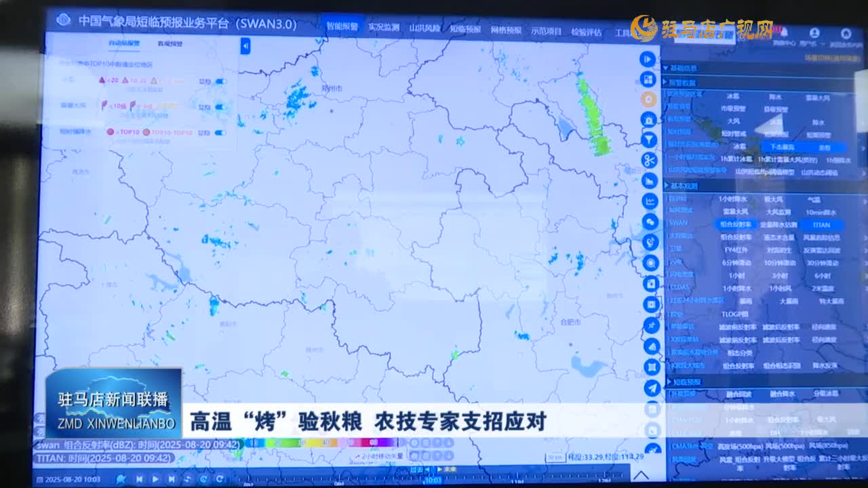Select the 10分钟滑动 option
This screenshot has width=868, height=488.
(x=779, y=263)
